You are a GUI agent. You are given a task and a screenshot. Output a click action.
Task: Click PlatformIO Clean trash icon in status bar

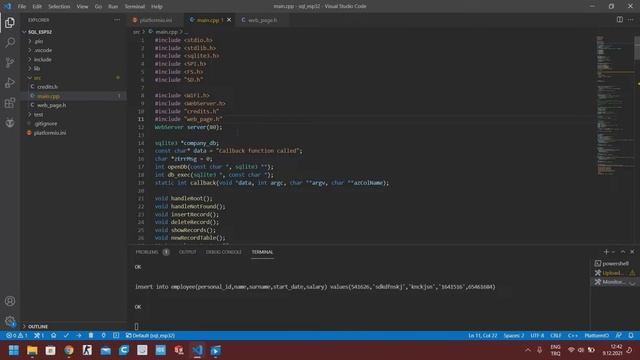click(x=91, y=336)
